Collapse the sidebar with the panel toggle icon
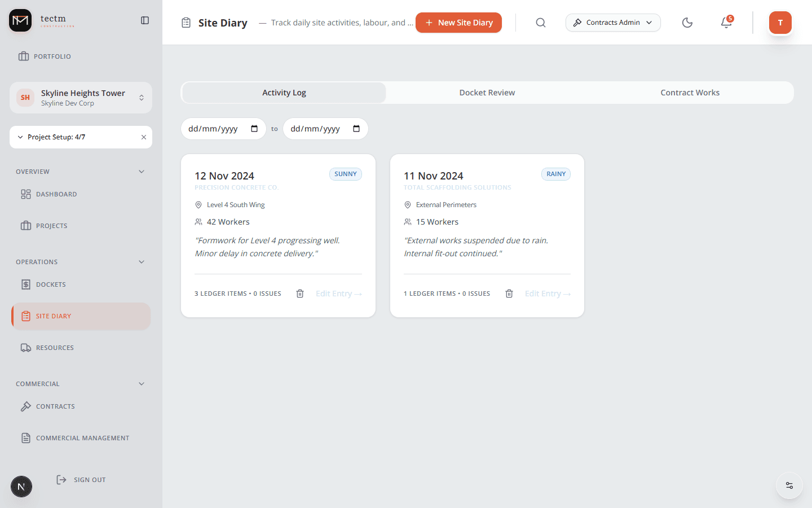Screen dimensions: 812x508 145,20
